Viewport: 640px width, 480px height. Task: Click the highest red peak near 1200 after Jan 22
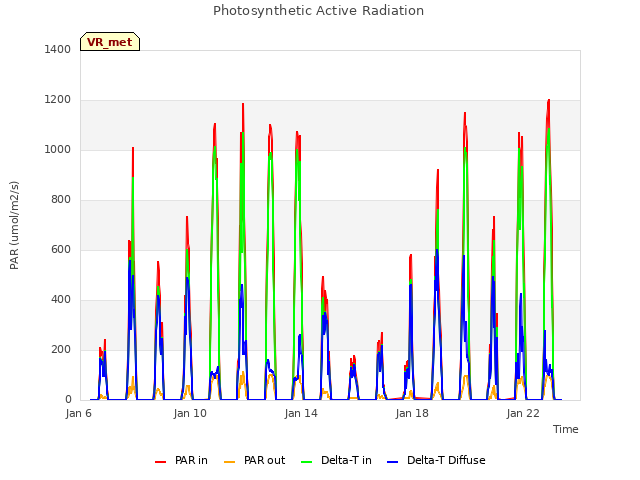pyautogui.click(x=549, y=100)
